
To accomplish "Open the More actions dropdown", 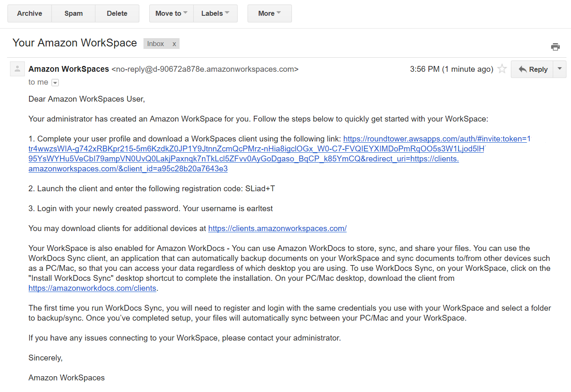I will click(x=270, y=13).
